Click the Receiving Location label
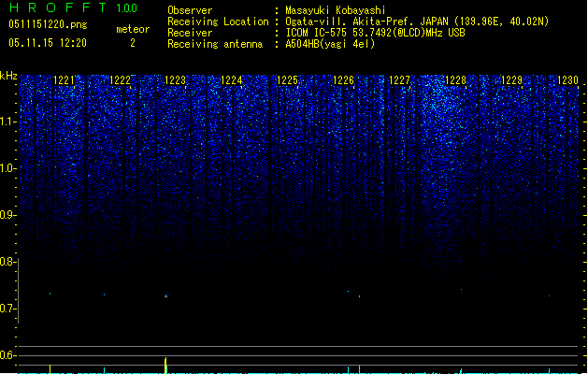Screen dimensions: 588x374 [218, 22]
